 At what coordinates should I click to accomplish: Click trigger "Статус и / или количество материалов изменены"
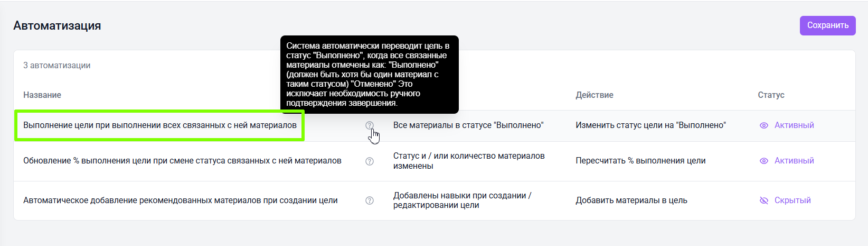[x=468, y=161]
